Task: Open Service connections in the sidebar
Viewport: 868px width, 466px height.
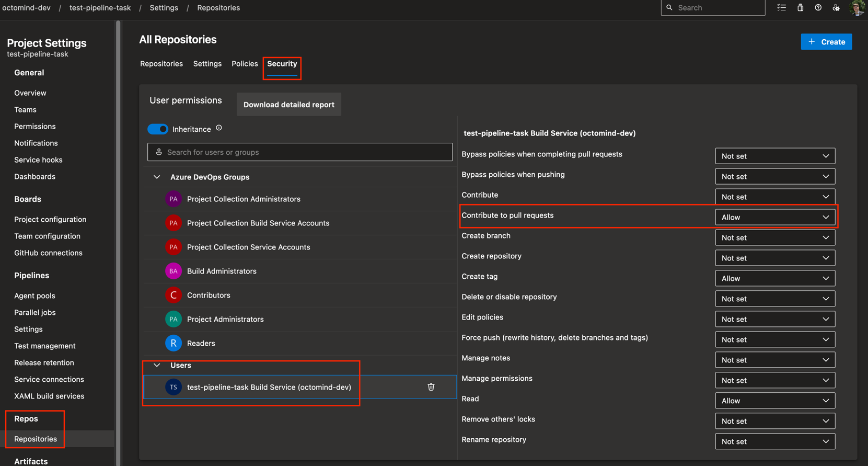Action: (49, 380)
